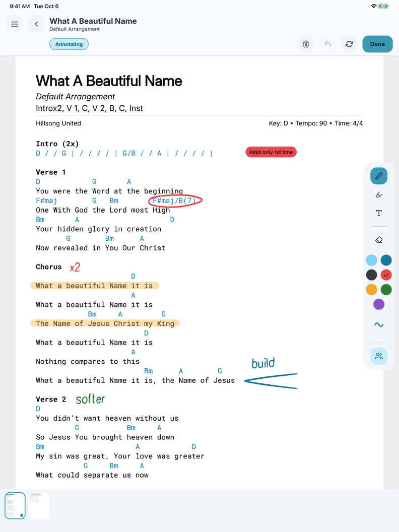
Task: Select the Text annotation tool
Action: pyautogui.click(x=379, y=213)
